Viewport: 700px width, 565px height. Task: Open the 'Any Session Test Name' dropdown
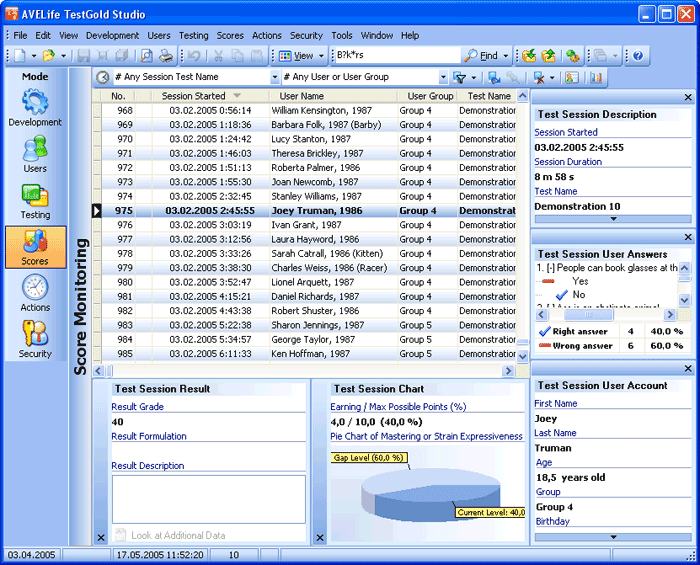(275, 77)
